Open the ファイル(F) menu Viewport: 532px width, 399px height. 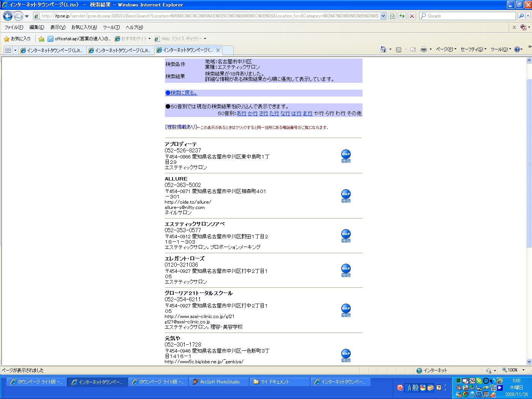click(14, 27)
